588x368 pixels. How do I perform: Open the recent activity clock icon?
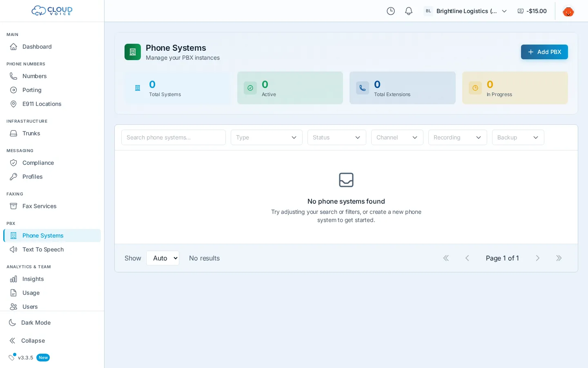pyautogui.click(x=391, y=11)
